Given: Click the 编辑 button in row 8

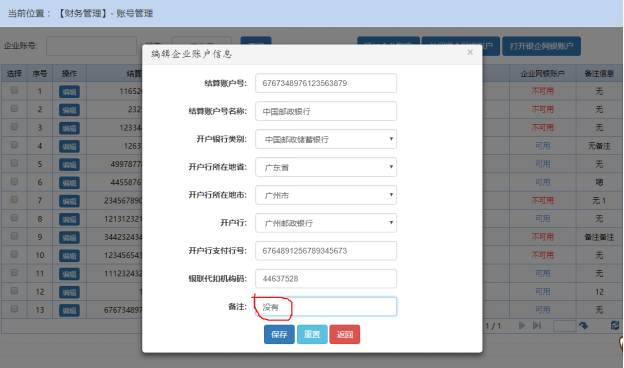Looking at the screenshot, I should [x=69, y=219].
